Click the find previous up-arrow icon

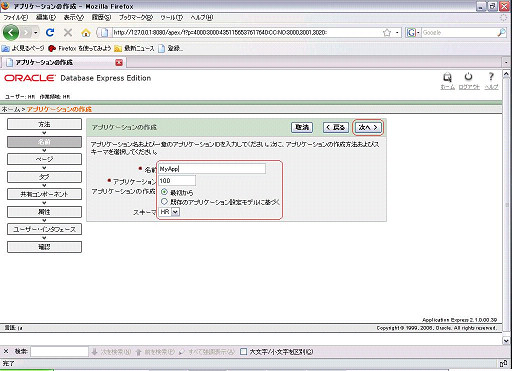pos(139,352)
